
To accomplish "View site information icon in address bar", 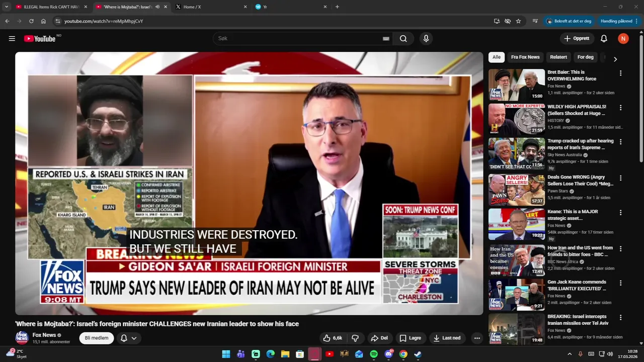I will [58, 21].
